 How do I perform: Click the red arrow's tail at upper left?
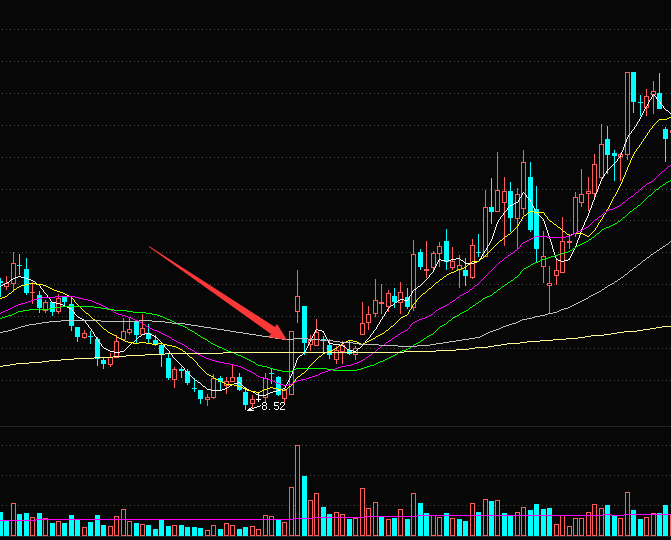pyautogui.click(x=151, y=247)
